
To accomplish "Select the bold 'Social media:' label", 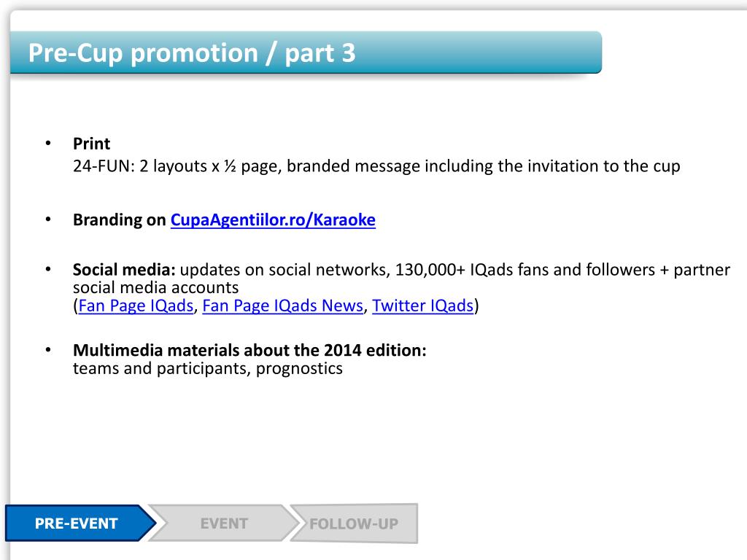I will pos(124,270).
